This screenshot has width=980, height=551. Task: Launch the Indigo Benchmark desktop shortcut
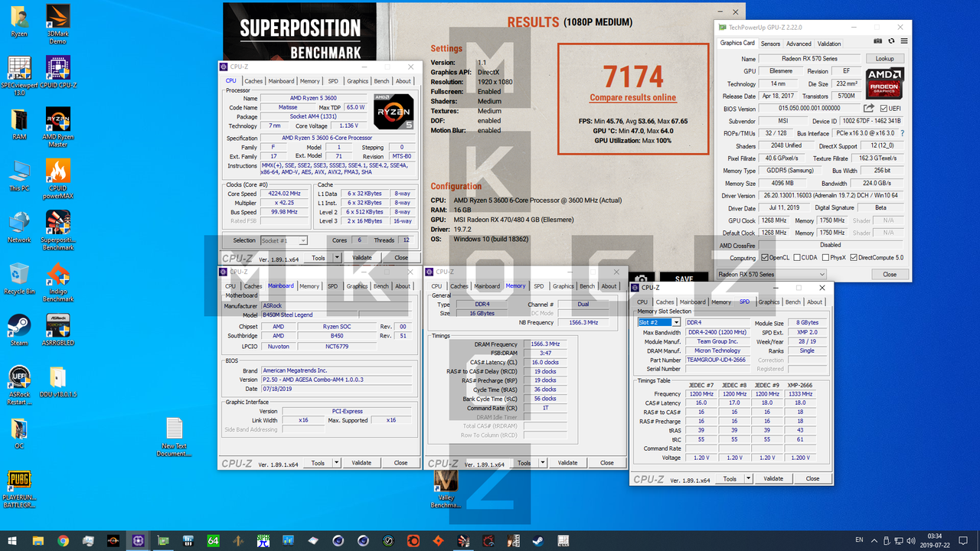[x=58, y=282]
